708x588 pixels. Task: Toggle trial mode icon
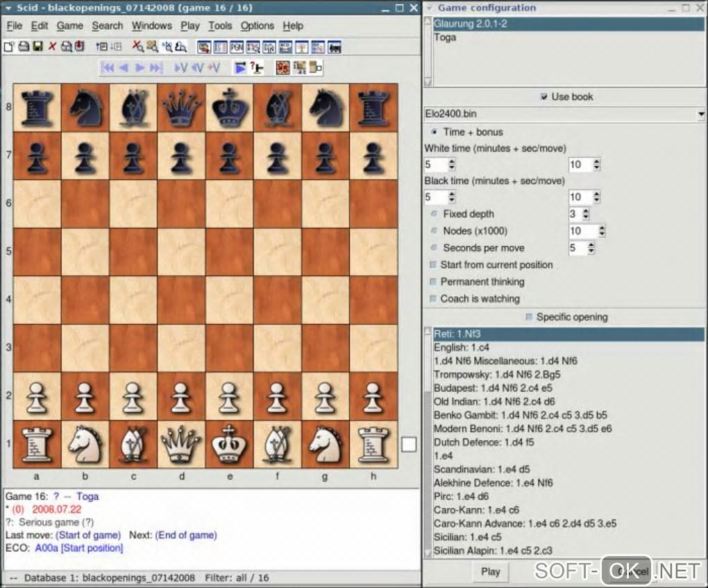tap(257, 68)
